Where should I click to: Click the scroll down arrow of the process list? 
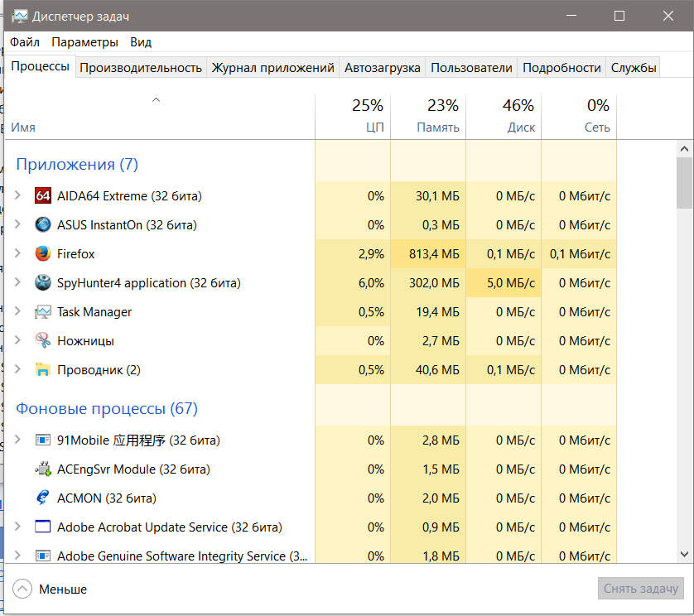(x=684, y=554)
